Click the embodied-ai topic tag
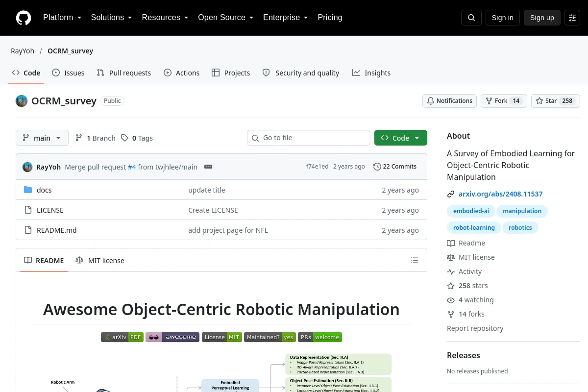Screen dimensions: 588x392 [471, 211]
